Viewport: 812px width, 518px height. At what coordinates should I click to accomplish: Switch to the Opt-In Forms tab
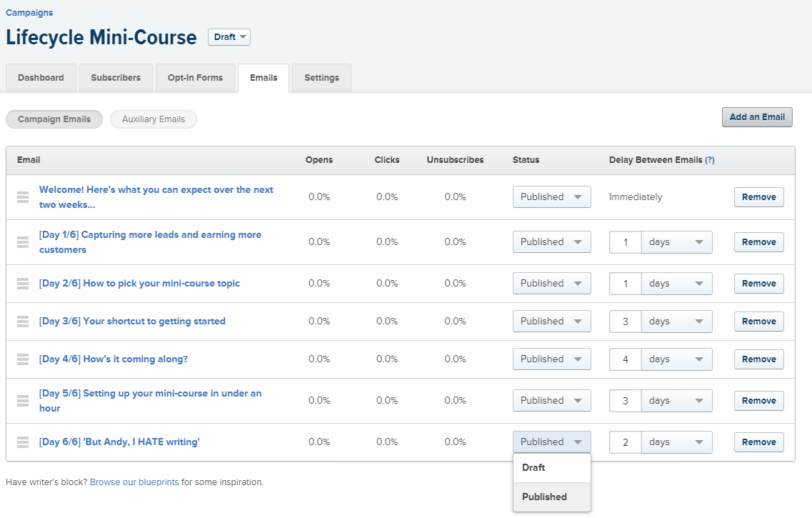195,78
